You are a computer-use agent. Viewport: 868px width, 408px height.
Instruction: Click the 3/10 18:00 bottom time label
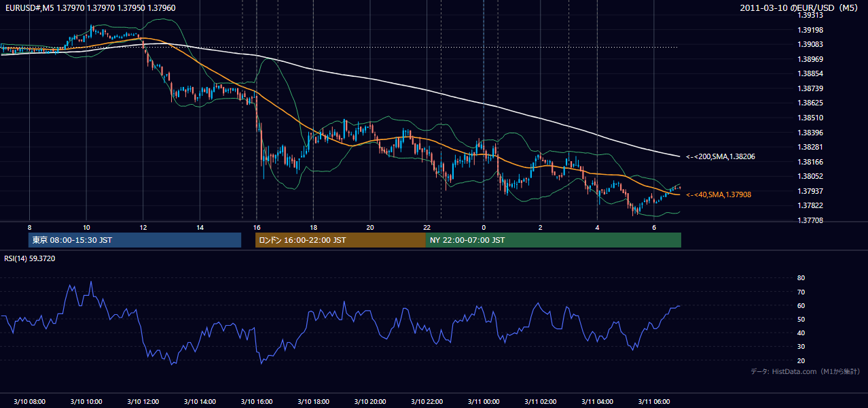coord(313,402)
